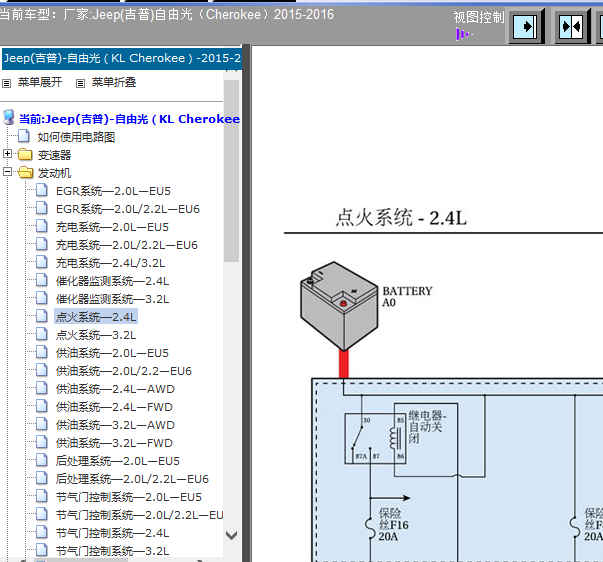
Task: Click the right-arrow view control icon
Action: click(x=527, y=27)
